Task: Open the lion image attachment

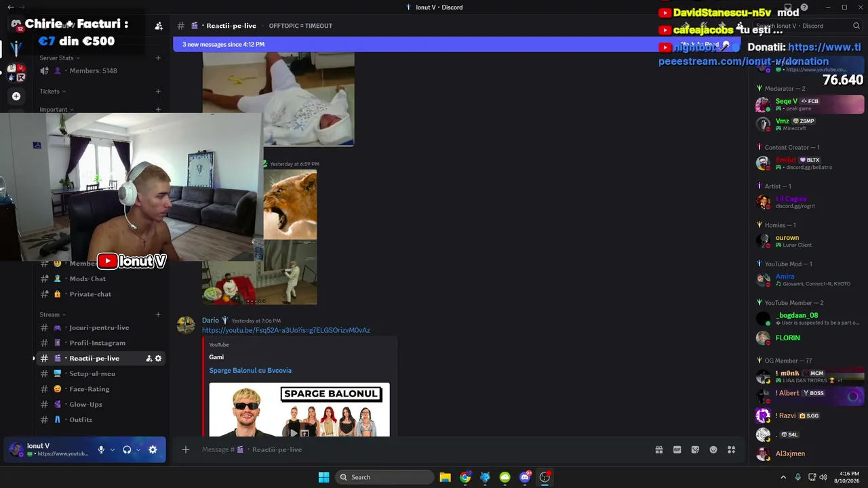Action: pos(290,205)
